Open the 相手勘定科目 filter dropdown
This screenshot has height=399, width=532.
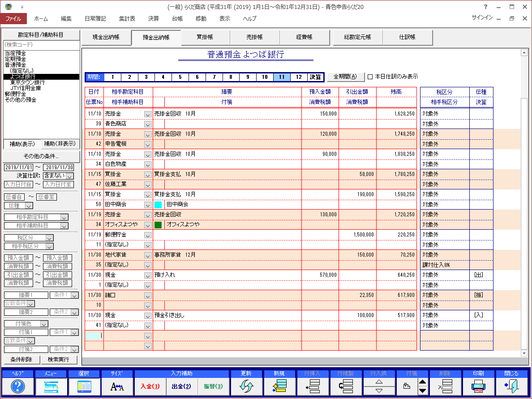point(64,218)
